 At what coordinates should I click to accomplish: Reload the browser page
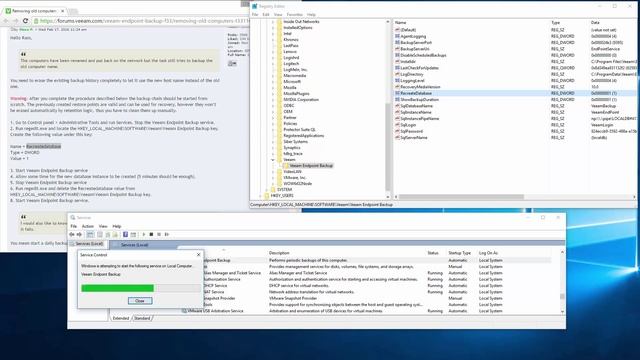(x=25, y=21)
